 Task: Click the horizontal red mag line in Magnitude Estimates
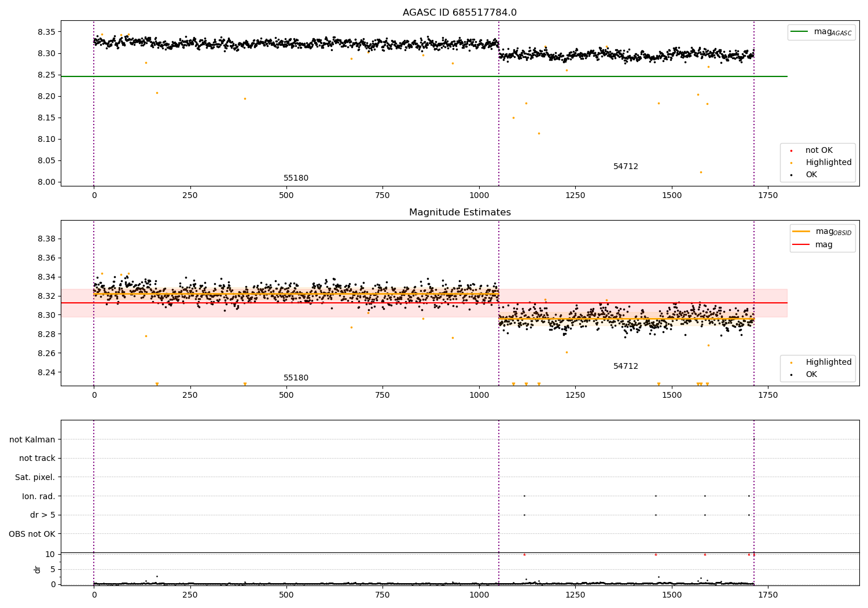pos(424,303)
